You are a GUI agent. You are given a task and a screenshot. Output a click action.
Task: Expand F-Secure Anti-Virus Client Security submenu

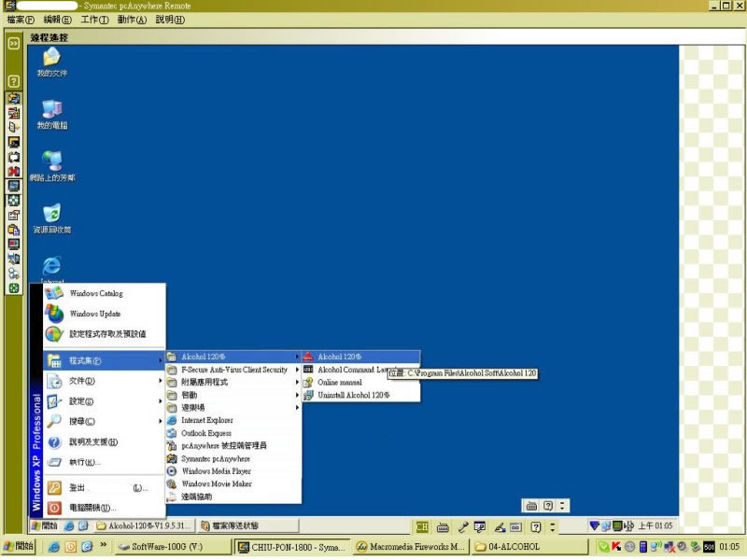(233, 370)
